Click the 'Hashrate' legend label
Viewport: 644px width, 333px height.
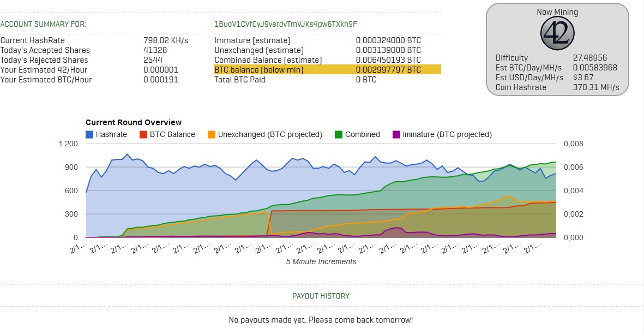[x=111, y=134]
